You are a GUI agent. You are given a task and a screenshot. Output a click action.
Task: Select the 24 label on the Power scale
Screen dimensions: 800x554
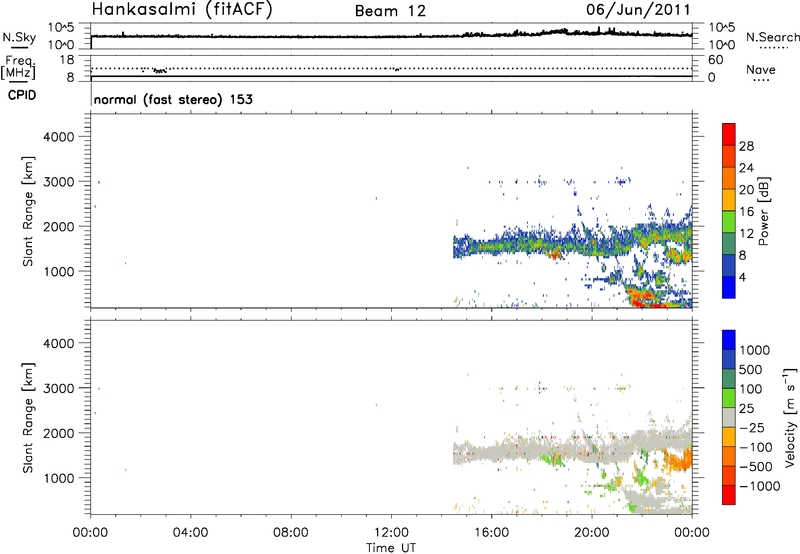coord(746,168)
